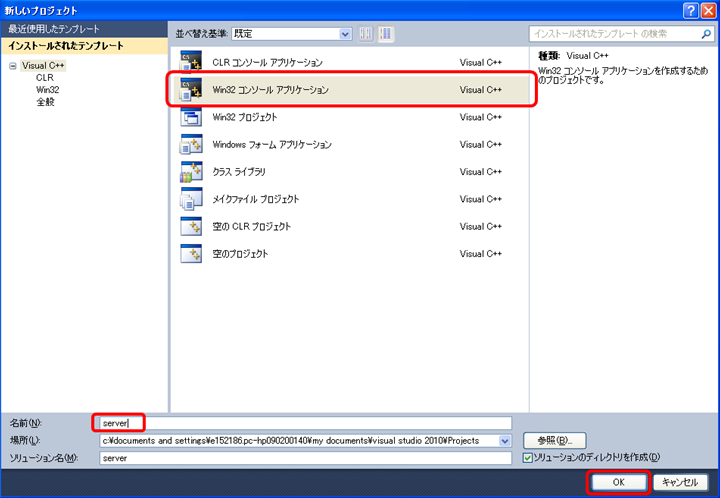Confirm with the OK button
This screenshot has height=498, width=720.
tap(619, 482)
